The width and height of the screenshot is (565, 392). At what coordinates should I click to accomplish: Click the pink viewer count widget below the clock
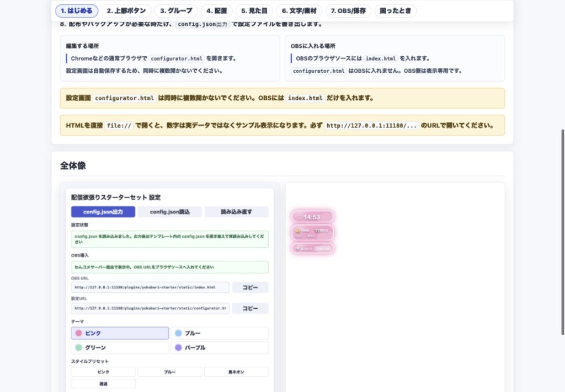(312, 233)
